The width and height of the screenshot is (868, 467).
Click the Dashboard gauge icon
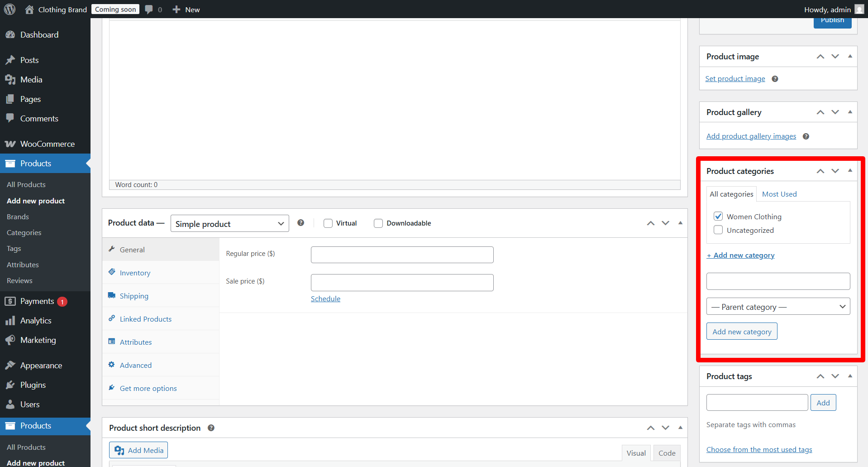(x=10, y=35)
